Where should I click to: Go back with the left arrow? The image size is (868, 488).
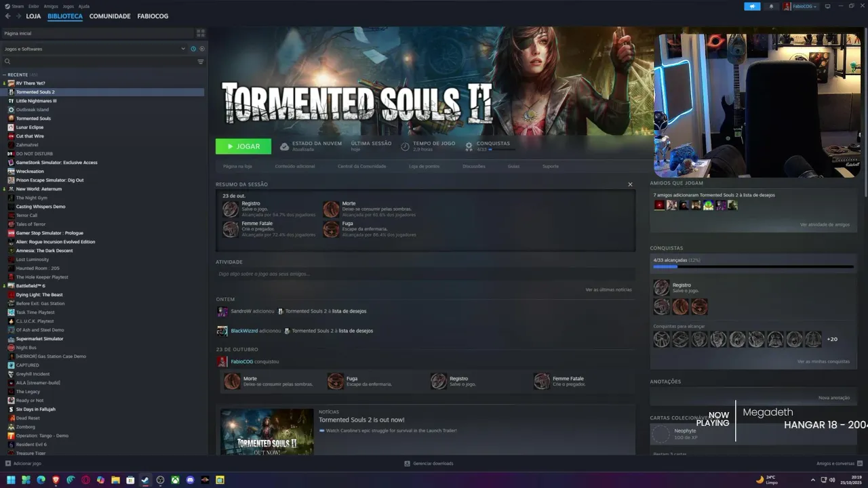click(x=8, y=16)
